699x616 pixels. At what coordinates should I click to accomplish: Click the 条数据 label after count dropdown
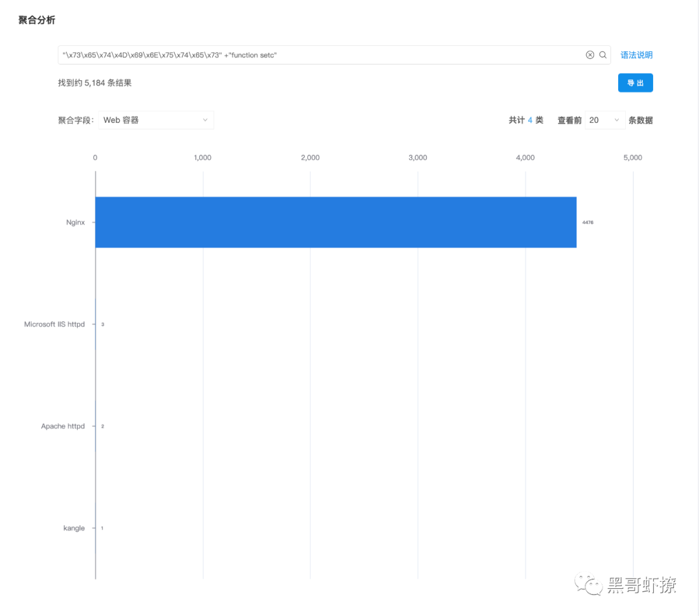tap(641, 120)
